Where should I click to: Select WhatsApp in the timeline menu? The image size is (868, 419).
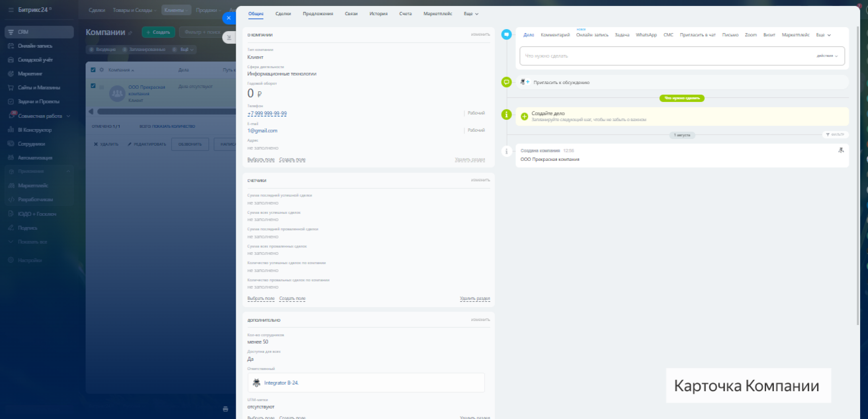[x=646, y=34]
